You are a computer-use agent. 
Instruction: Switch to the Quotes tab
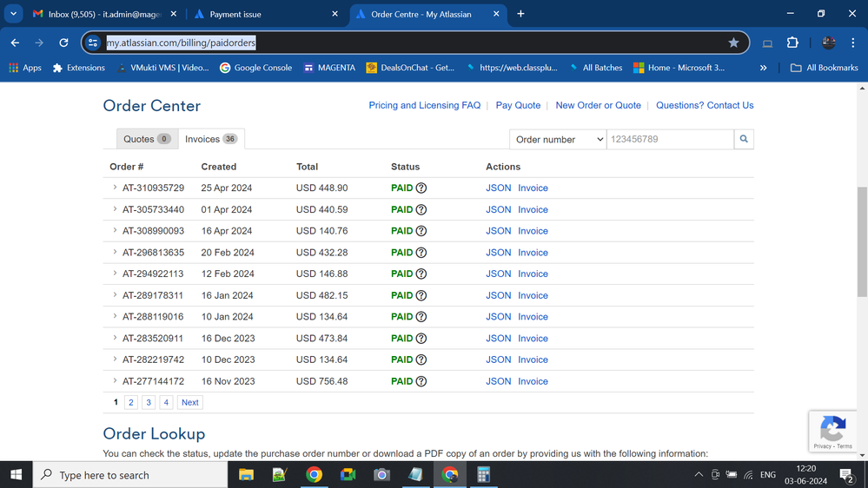click(147, 139)
